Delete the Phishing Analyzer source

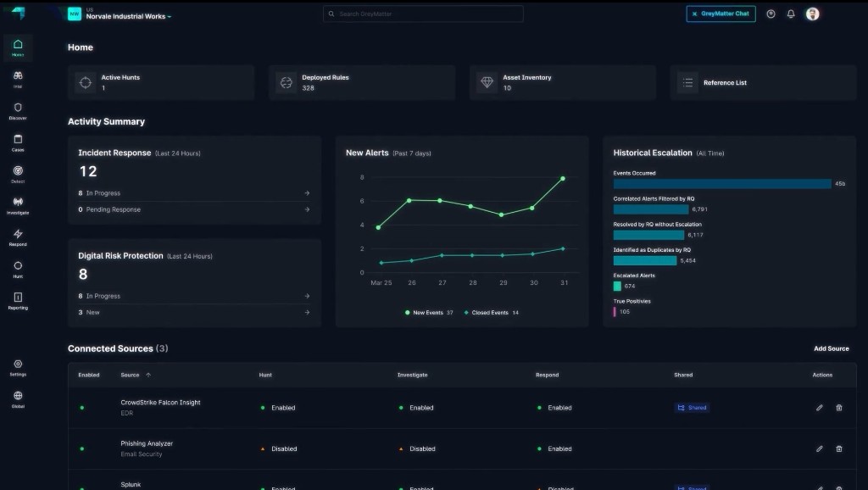point(838,448)
